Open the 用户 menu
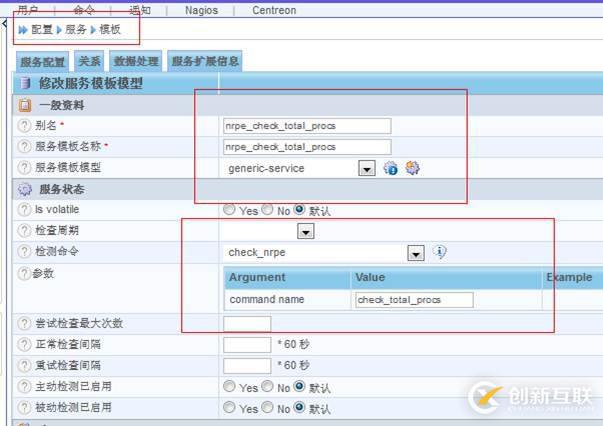603x426 pixels. point(28,10)
